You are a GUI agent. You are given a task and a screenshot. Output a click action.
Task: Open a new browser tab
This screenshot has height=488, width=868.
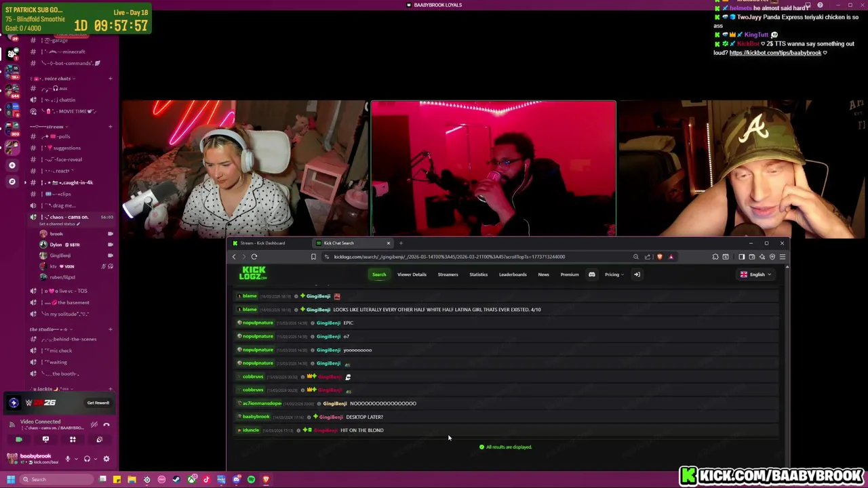coord(401,243)
